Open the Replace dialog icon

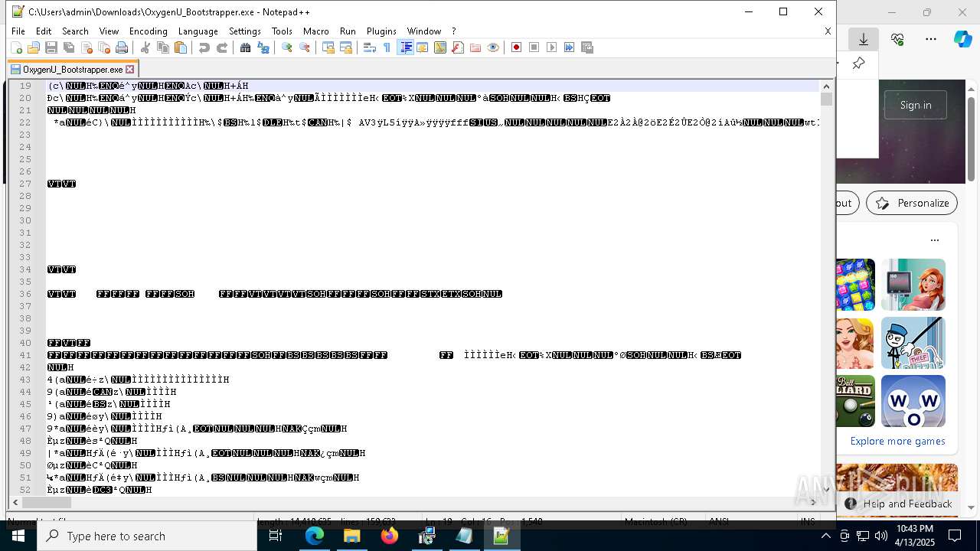click(263, 47)
